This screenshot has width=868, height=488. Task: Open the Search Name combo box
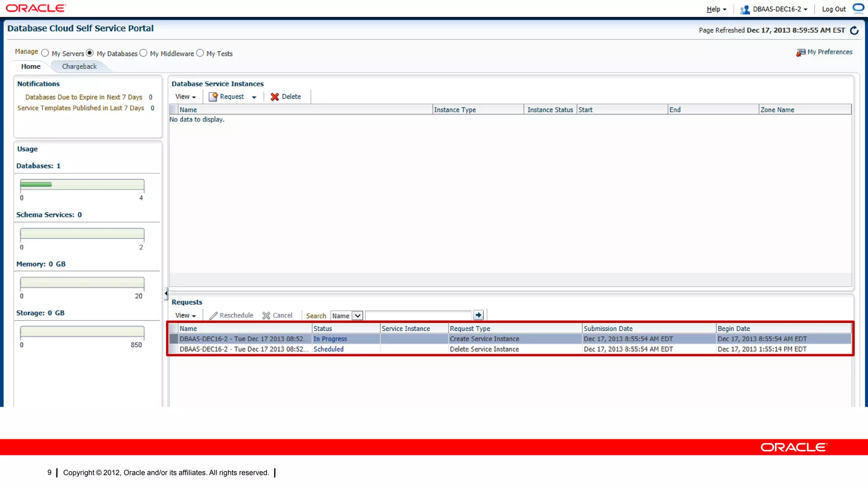(x=347, y=316)
